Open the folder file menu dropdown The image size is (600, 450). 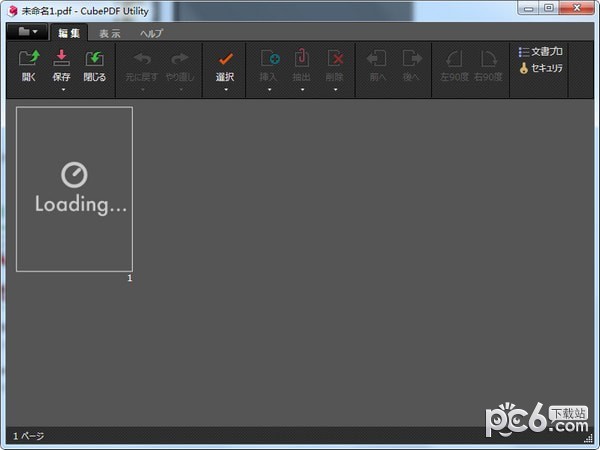[x=28, y=32]
